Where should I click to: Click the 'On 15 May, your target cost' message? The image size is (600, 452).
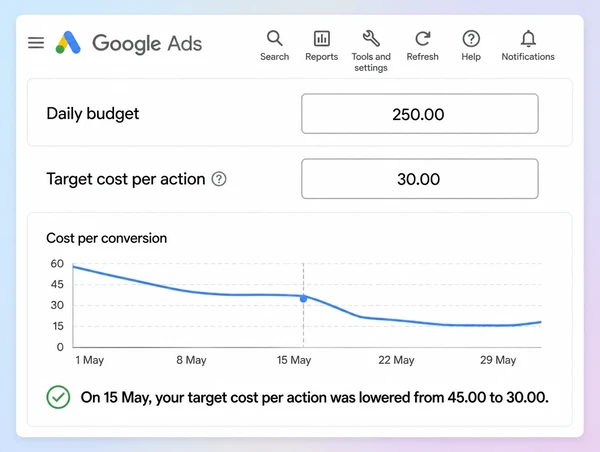pos(315,397)
